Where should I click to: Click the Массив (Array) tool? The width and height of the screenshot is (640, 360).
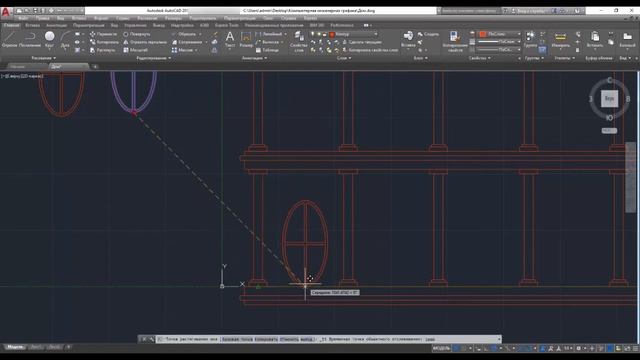[182, 50]
